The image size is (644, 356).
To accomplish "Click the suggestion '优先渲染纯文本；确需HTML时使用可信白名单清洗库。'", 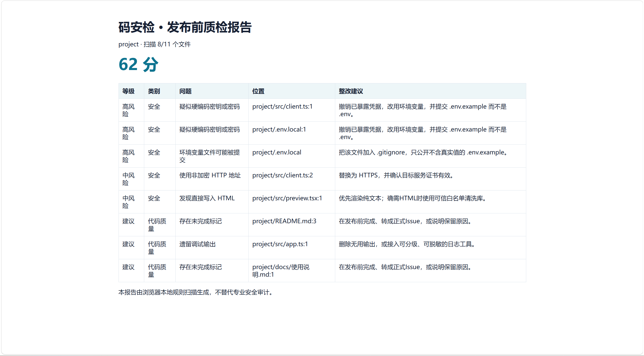I will 413,198.
